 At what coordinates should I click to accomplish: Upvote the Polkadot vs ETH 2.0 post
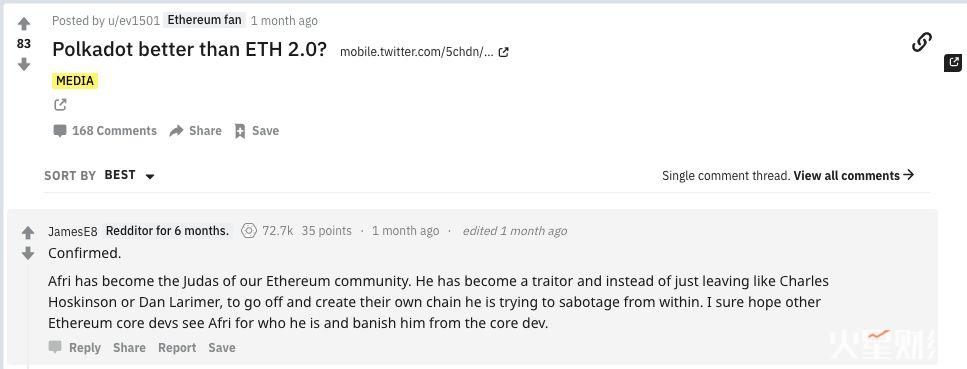(x=23, y=24)
